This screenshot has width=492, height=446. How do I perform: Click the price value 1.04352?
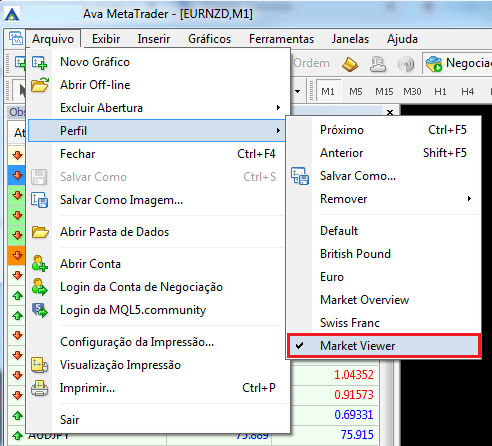(354, 375)
